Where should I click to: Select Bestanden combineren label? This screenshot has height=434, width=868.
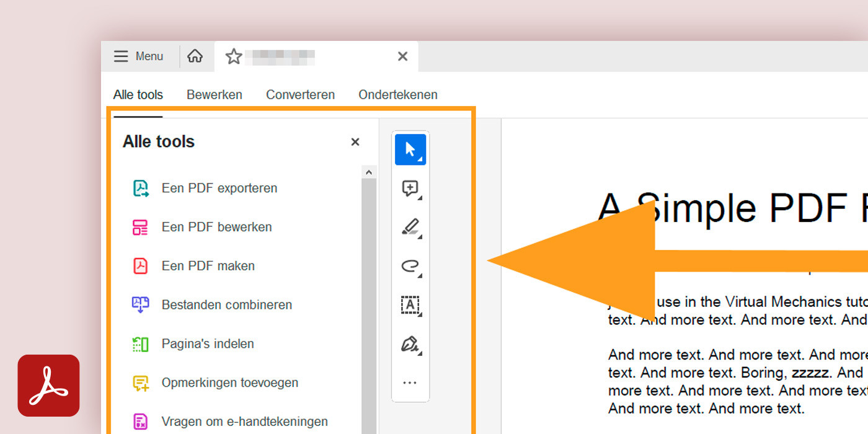tap(227, 305)
